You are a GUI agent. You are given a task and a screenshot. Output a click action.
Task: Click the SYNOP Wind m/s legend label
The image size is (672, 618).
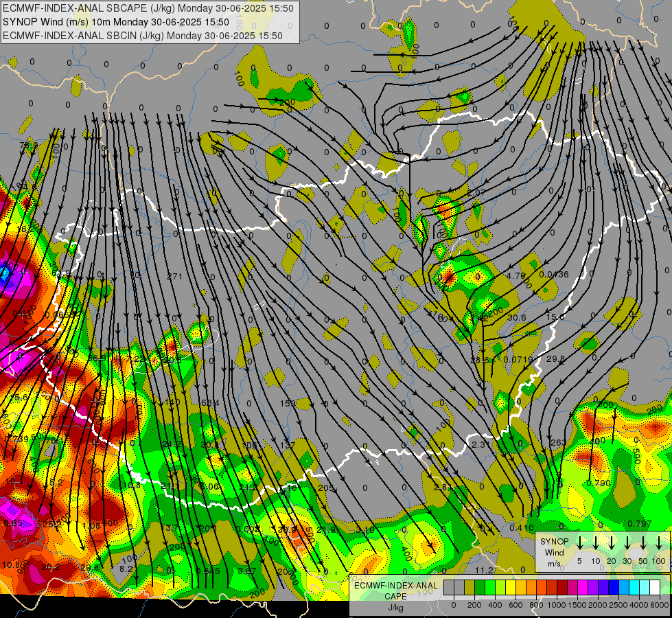554,552
